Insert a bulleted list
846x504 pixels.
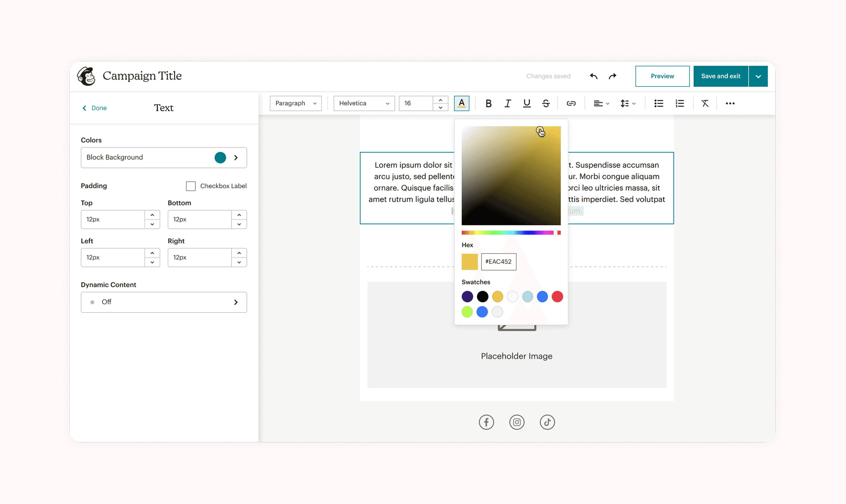click(x=658, y=104)
